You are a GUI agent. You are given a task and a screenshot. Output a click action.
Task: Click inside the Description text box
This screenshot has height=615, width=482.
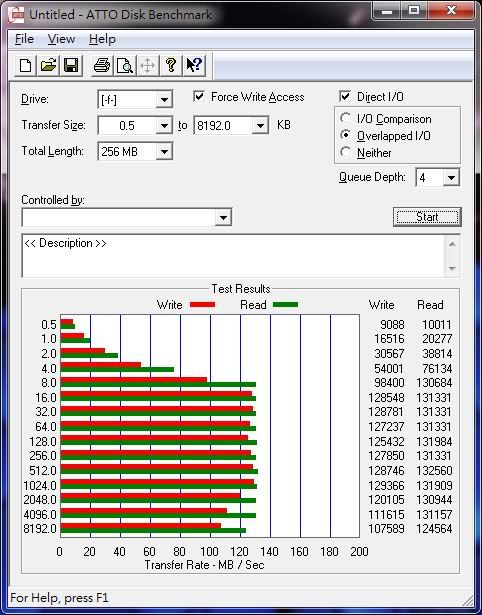(233, 256)
